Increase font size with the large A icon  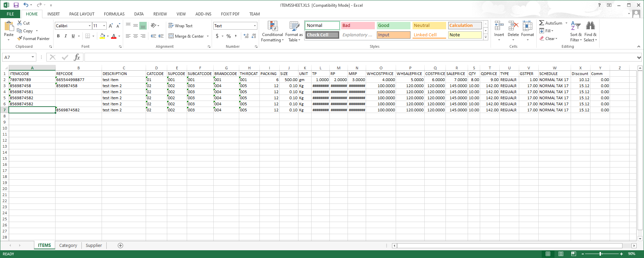[111, 26]
